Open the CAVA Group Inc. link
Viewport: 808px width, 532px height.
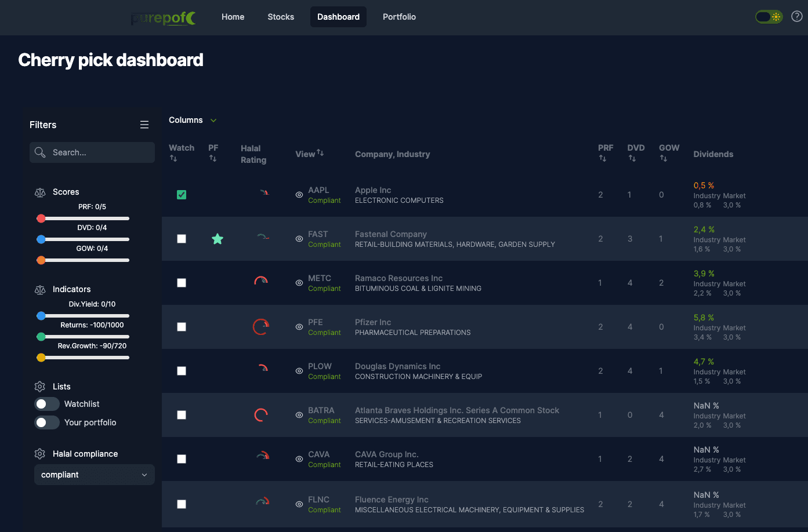tap(387, 454)
